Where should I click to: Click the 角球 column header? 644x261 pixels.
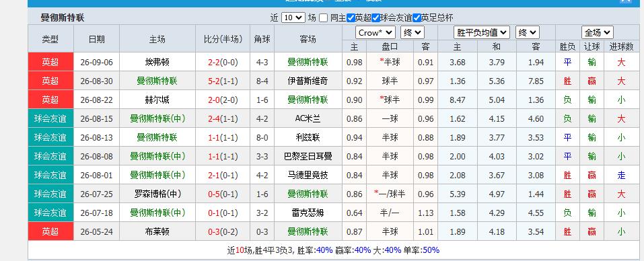click(262, 39)
